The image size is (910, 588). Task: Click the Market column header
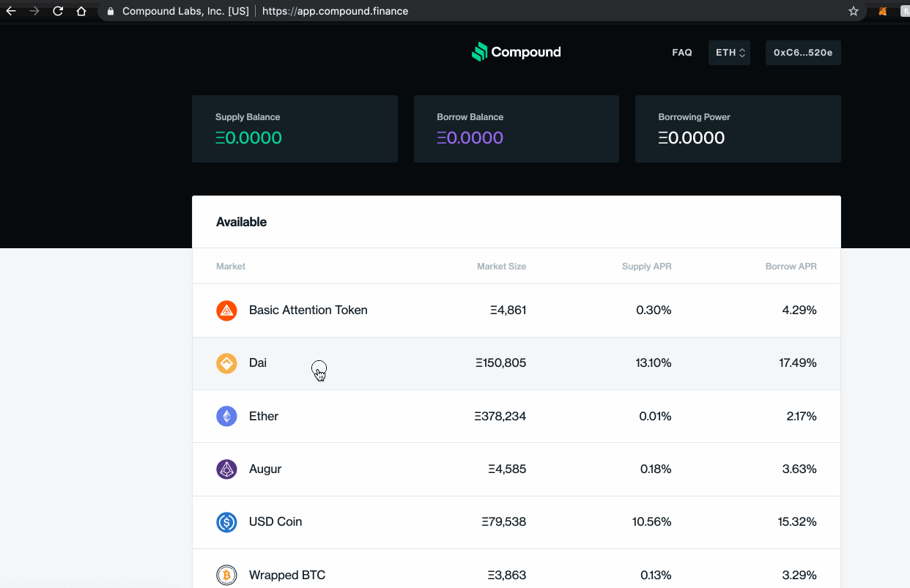coord(231,267)
